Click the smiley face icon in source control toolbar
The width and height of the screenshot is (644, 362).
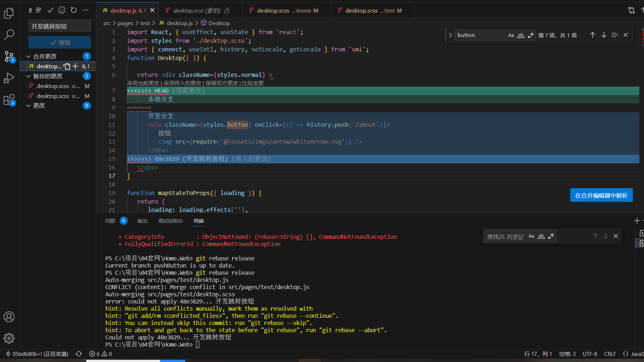pyautogui.click(x=62, y=10)
